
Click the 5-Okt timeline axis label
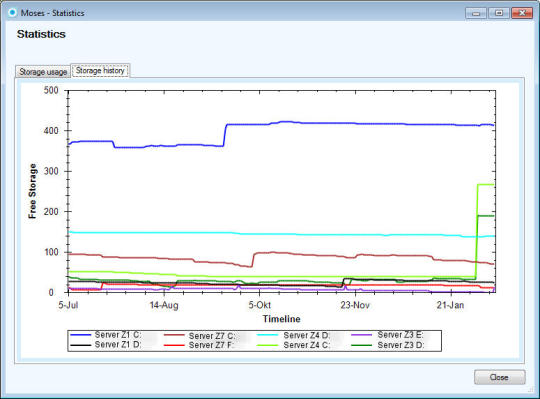[x=260, y=305]
